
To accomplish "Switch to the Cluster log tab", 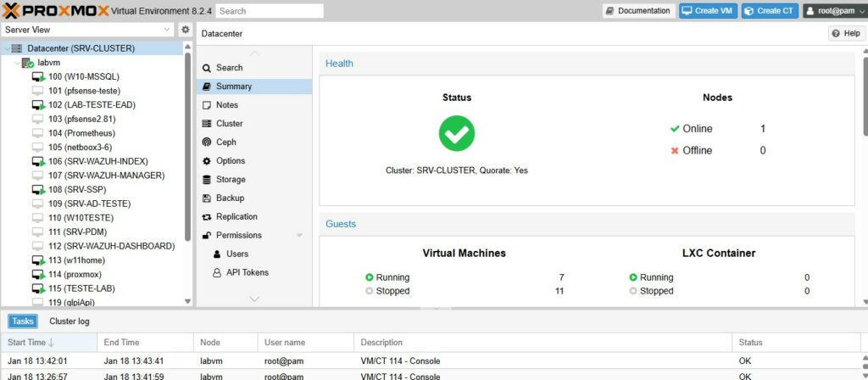I will tap(70, 321).
